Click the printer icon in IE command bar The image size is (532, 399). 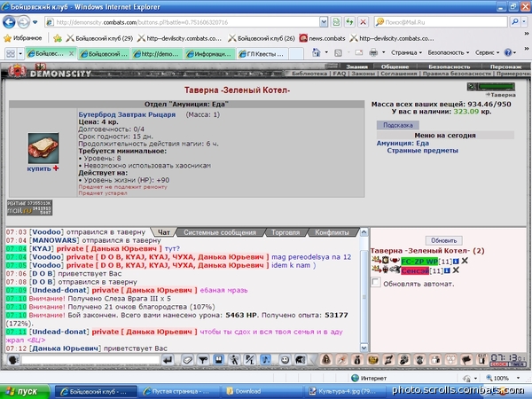pos(373,52)
